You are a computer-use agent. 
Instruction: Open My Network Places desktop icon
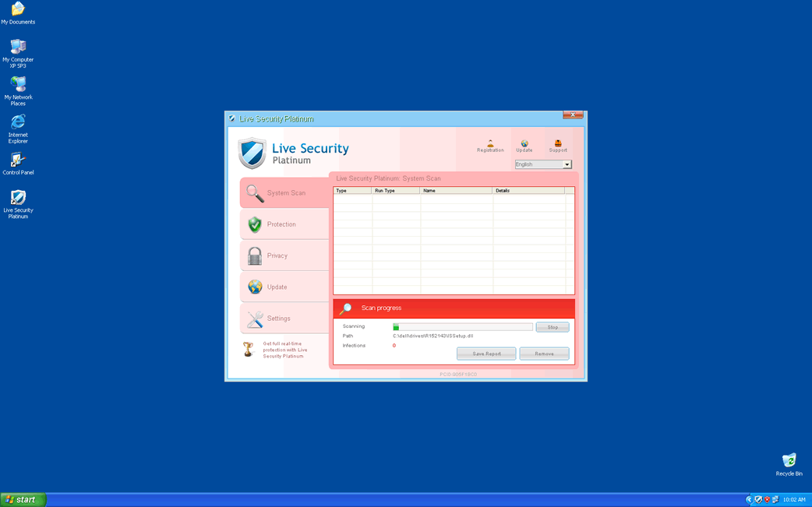(x=18, y=85)
